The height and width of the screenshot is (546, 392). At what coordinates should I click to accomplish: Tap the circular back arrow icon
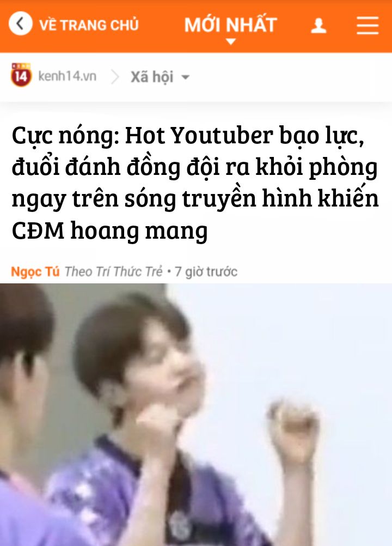pyautogui.click(x=20, y=23)
